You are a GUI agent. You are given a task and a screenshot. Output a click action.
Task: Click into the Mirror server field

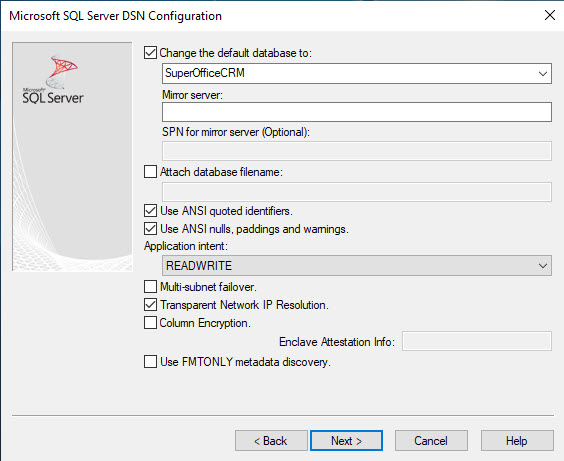point(356,112)
